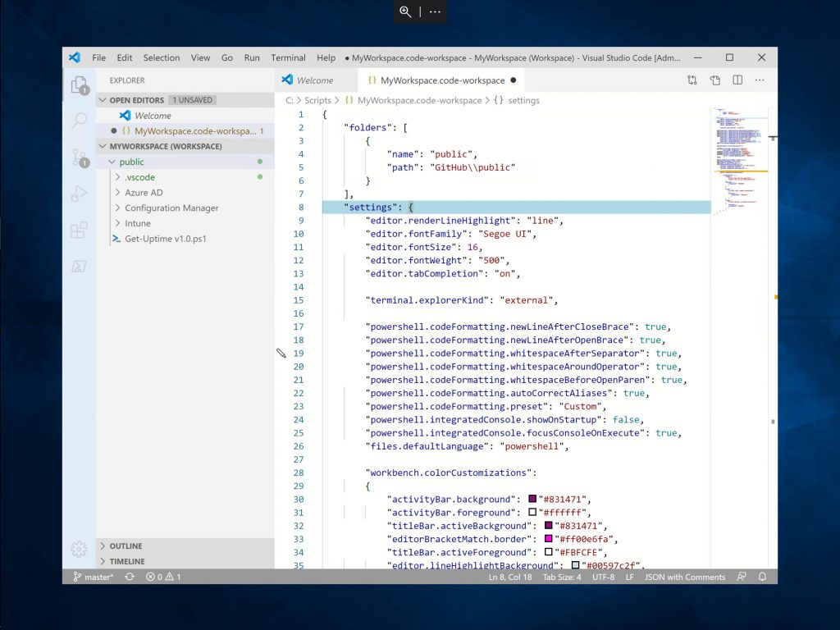The image size is (840, 630).
Task: Click the VS Code logo in the title bar
Action: [75, 57]
